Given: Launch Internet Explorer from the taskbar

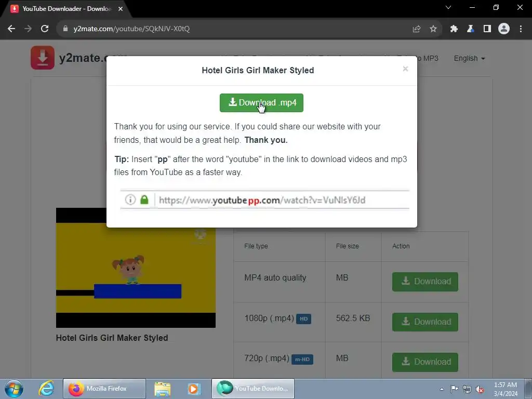Looking at the screenshot, I should tap(46, 389).
